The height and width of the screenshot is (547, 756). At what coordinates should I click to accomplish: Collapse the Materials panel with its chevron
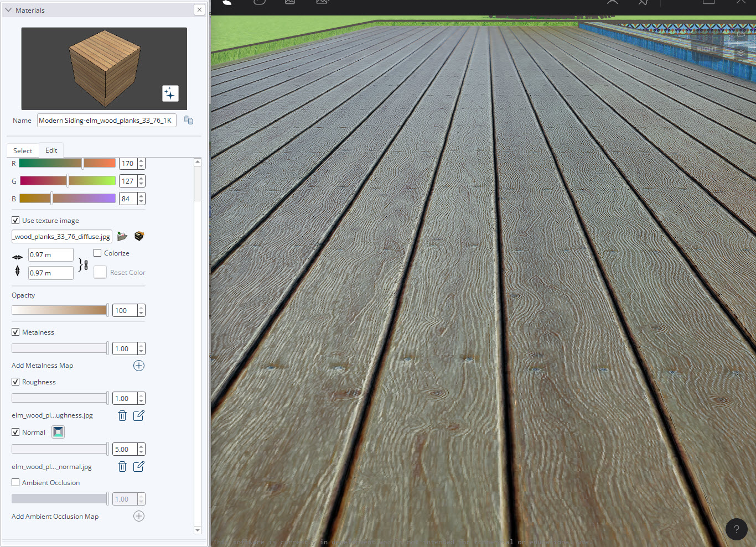point(8,9)
